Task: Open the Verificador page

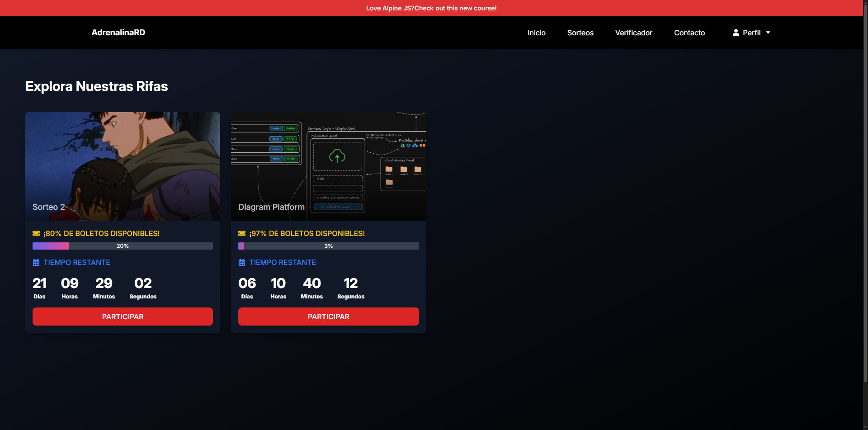Action: point(634,33)
